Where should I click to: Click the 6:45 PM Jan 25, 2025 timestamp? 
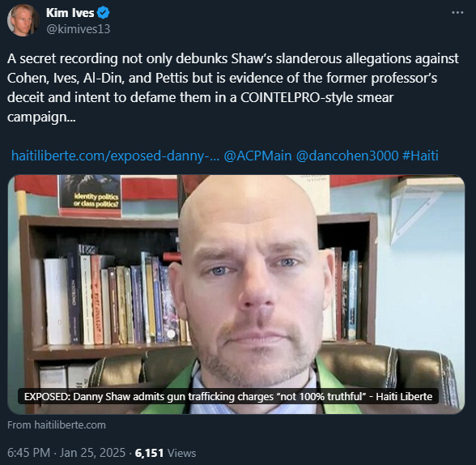66,453
